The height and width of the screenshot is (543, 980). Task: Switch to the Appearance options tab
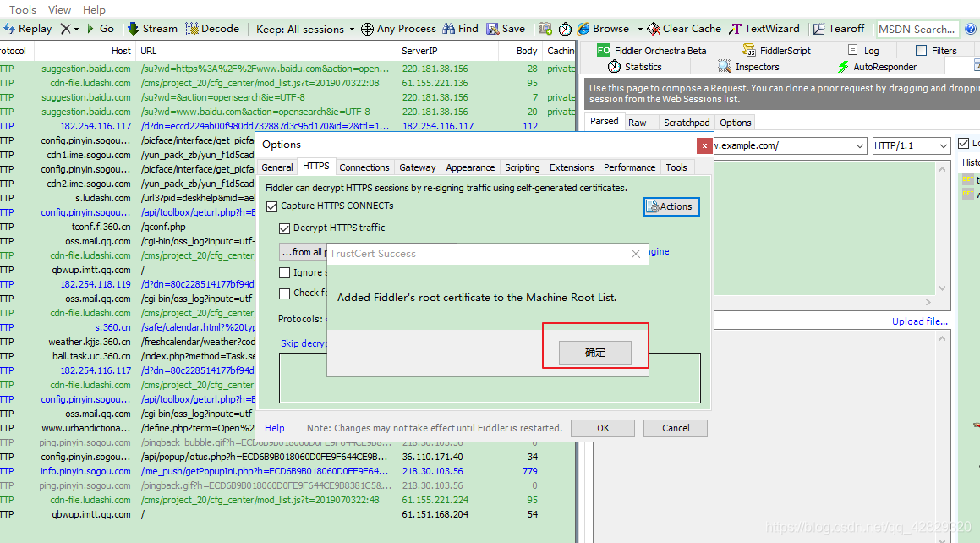[471, 167]
